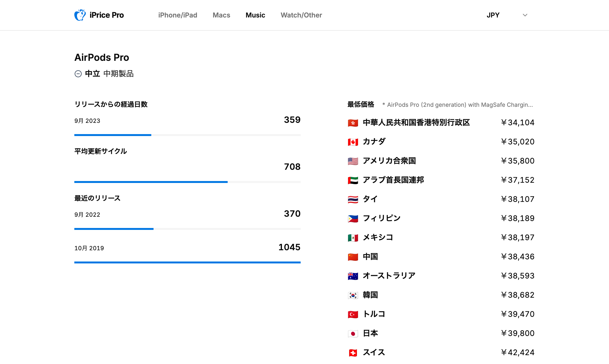Click the Hong Kong flag icon
This screenshot has width=609, height=364.
click(353, 123)
